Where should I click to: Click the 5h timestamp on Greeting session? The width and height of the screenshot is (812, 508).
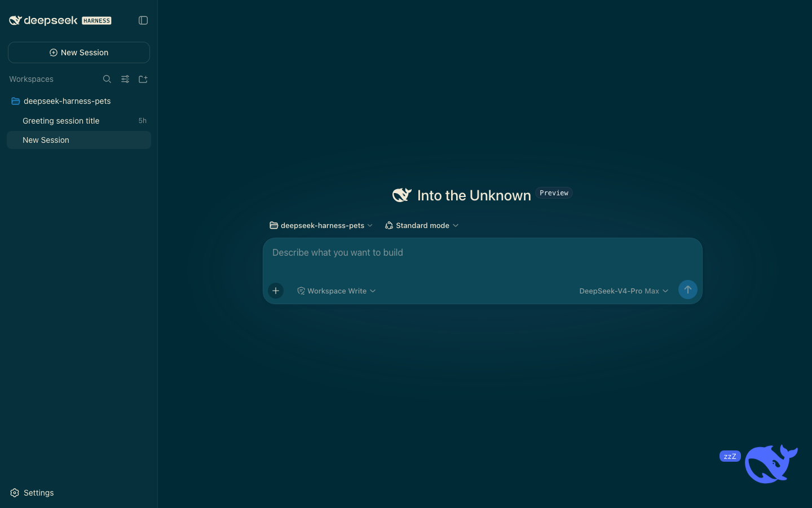point(143,121)
